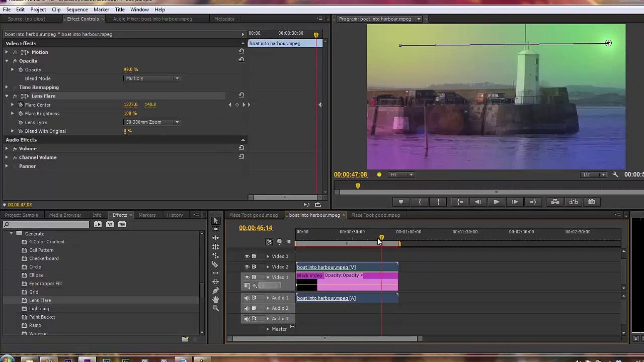The height and width of the screenshot is (362, 644).
Task: Collapse the Generate effects folder
Action: point(11,234)
